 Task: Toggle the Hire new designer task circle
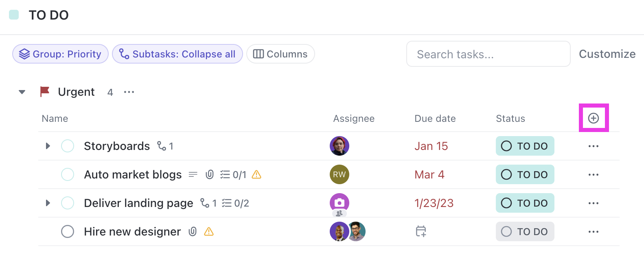(68, 231)
